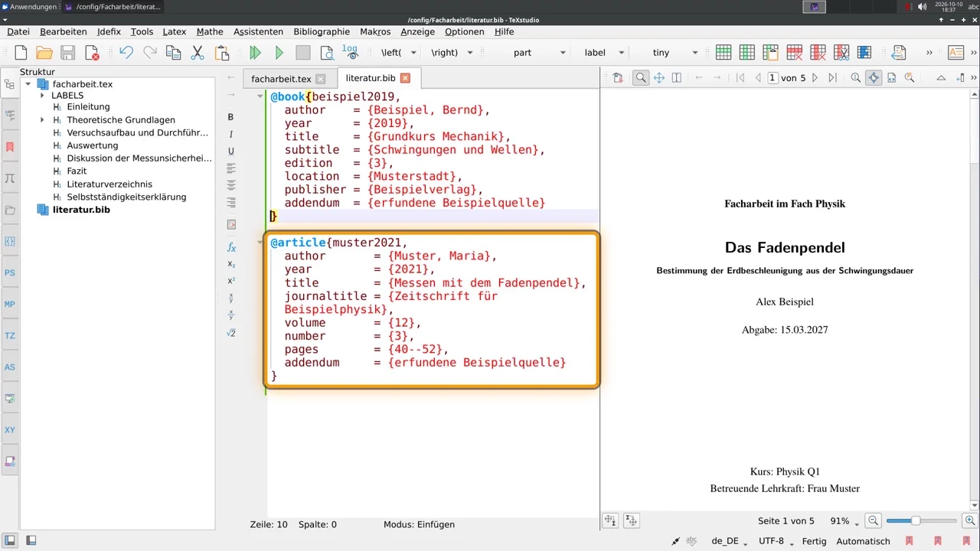Image resolution: width=980 pixels, height=551 pixels.
Task: Click the Undo arrow icon
Action: [x=126, y=53]
